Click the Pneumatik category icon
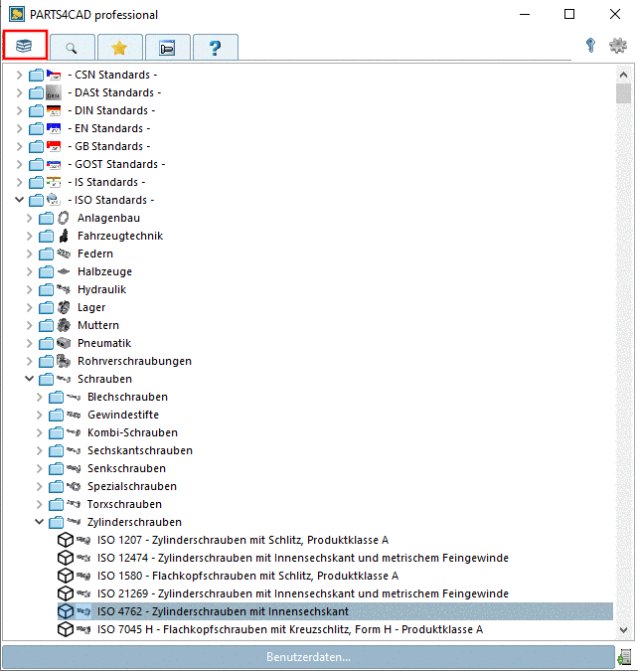The width and height of the screenshot is (638, 672). click(64, 343)
